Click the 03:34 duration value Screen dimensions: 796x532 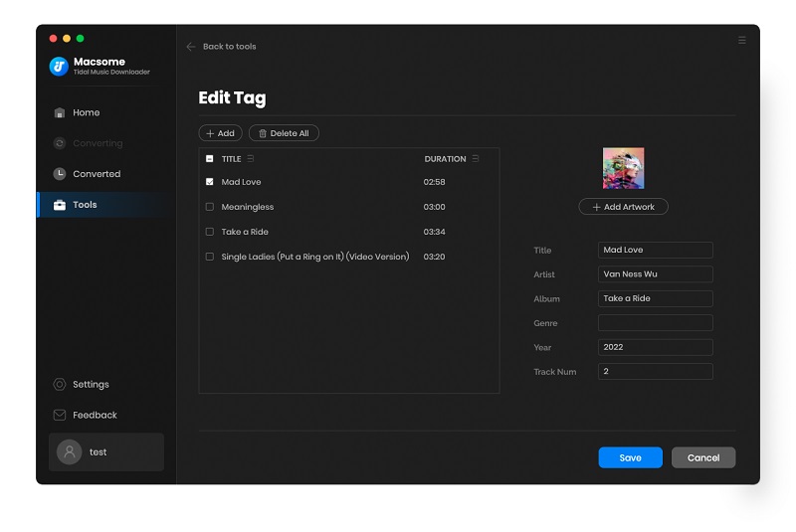tap(435, 232)
